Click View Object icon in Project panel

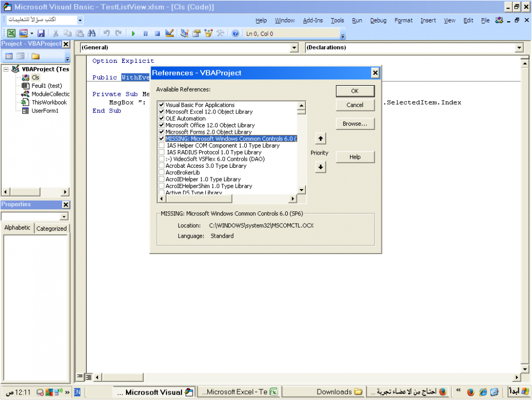(x=21, y=56)
